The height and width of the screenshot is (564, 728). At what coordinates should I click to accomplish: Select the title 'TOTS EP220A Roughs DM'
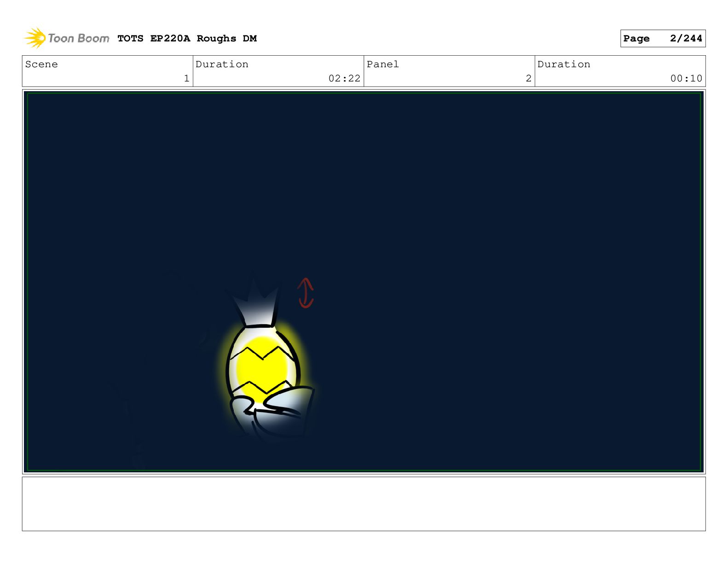187,39
